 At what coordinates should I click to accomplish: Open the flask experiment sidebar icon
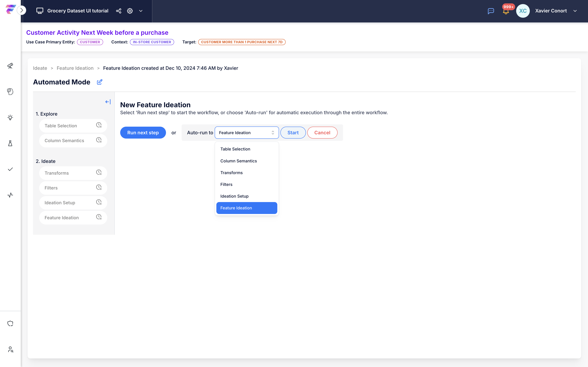10,143
